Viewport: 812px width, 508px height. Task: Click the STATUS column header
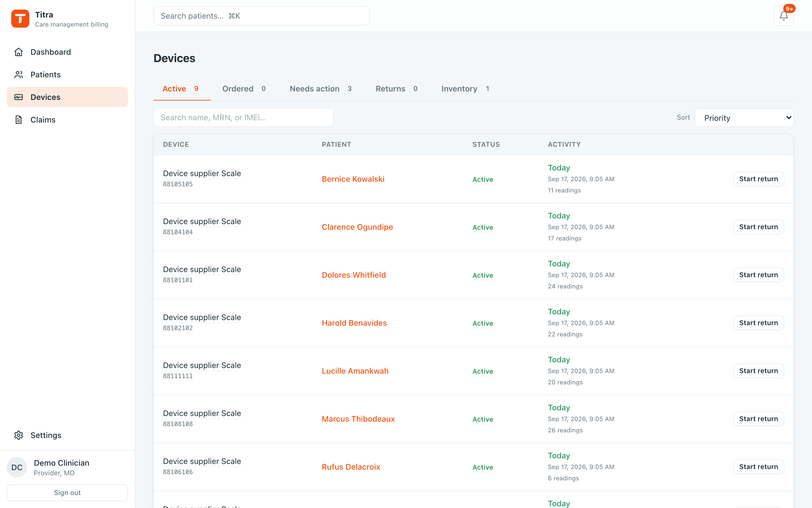tap(486, 144)
